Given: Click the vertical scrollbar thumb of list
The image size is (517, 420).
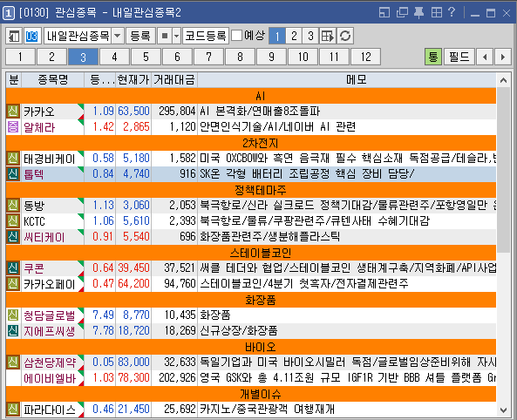Looking at the screenshot, I should pos(503,170).
